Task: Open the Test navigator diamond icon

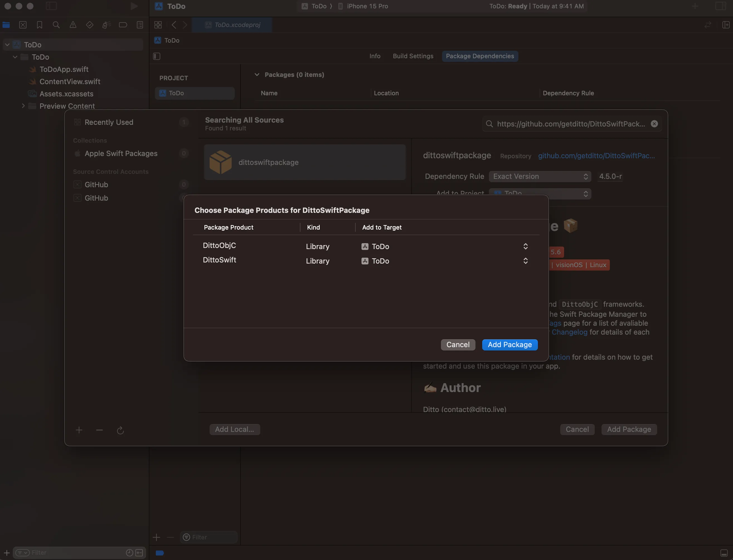Action: click(89, 25)
